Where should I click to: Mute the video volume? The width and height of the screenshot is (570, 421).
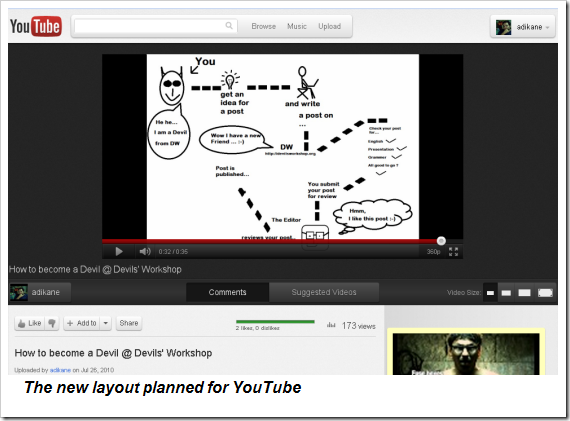(x=145, y=251)
